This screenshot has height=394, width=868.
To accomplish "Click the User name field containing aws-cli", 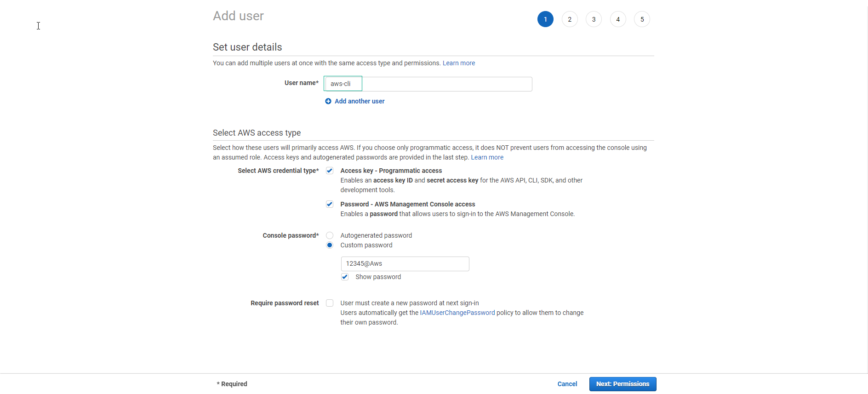I will coord(428,84).
